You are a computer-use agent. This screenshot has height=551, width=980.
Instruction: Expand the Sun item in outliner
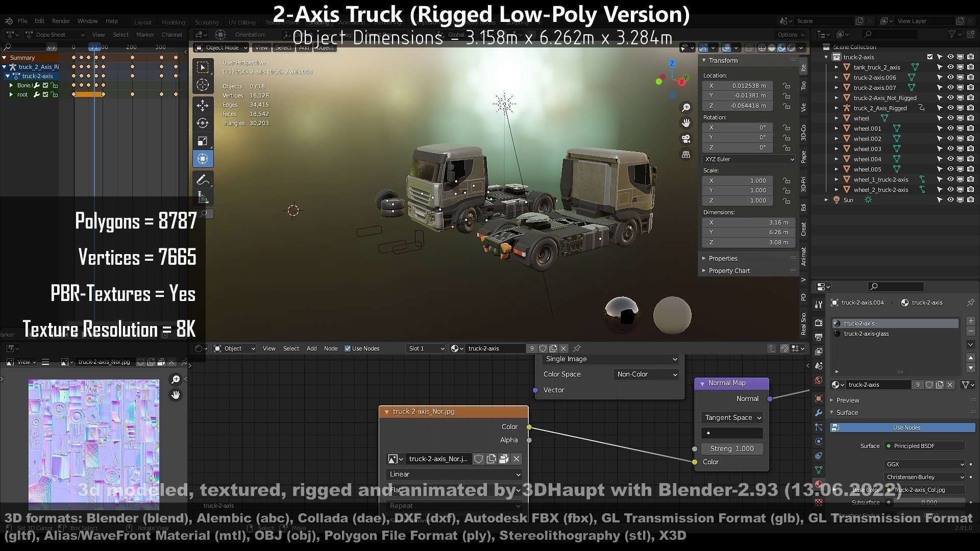pyautogui.click(x=826, y=200)
